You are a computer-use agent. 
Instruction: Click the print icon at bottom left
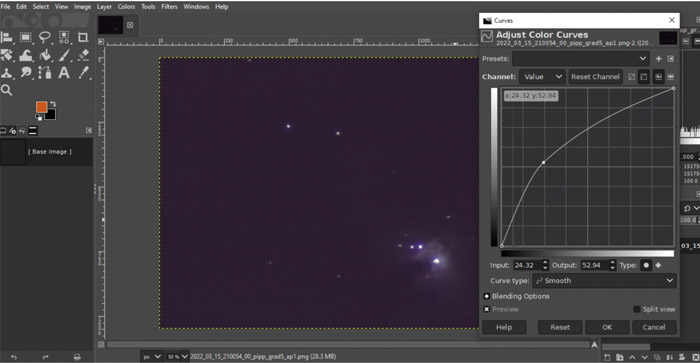pos(77,357)
